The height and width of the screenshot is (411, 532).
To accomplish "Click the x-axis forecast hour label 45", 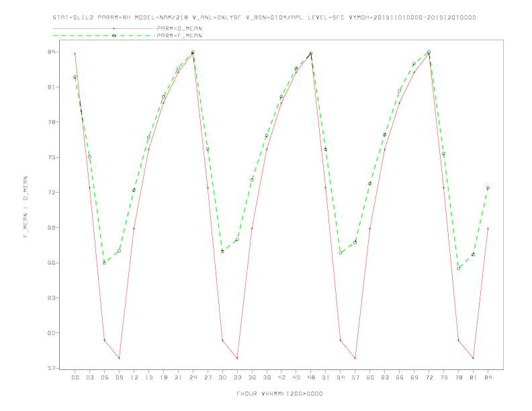I will (296, 377).
